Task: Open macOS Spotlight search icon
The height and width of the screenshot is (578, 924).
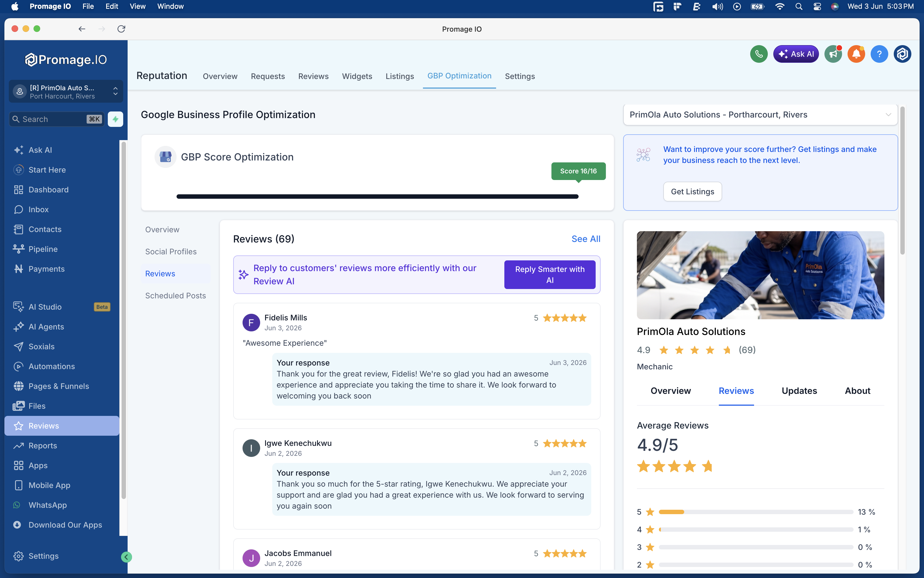Action: coord(798,6)
